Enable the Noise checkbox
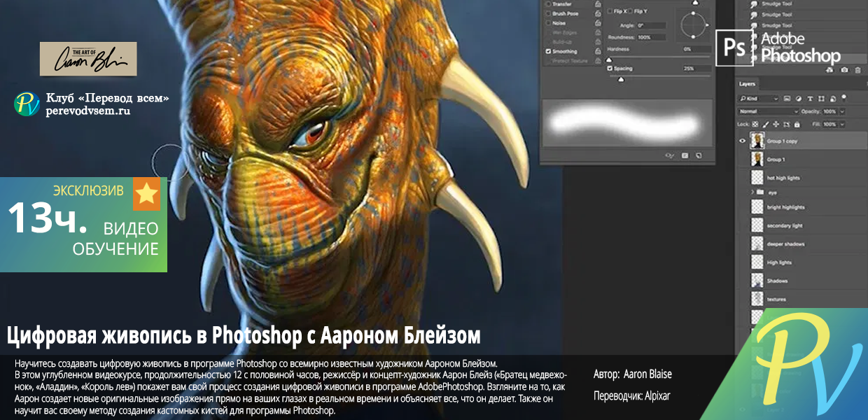This screenshot has width=868, height=420. [x=548, y=23]
